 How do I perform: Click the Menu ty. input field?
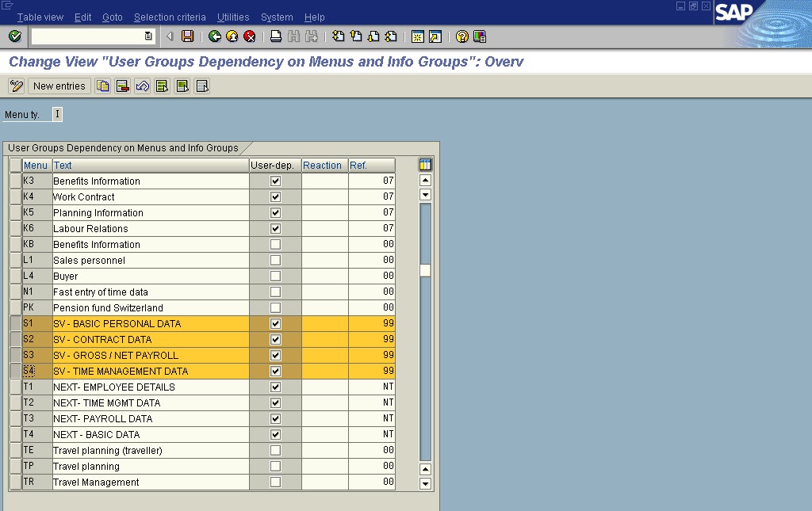point(56,113)
